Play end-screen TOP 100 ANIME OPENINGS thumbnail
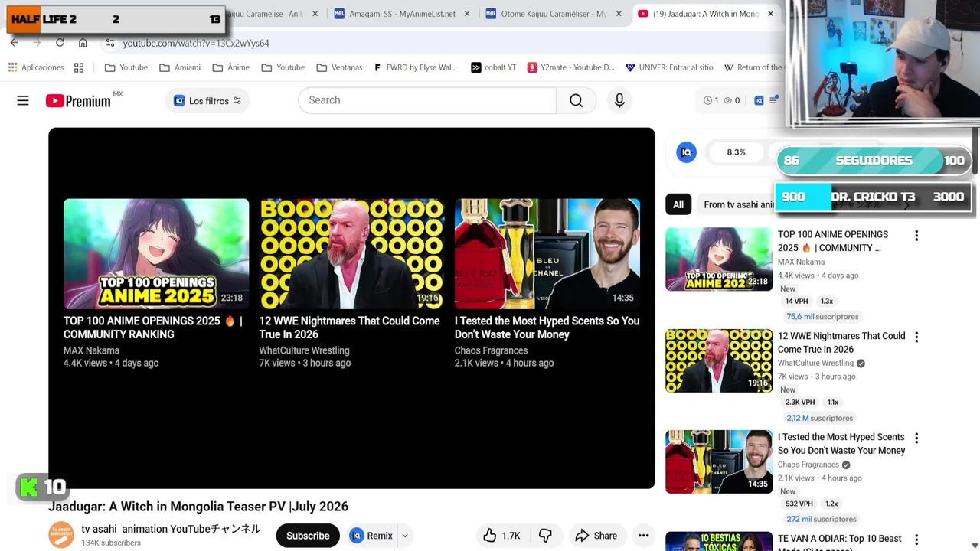The image size is (980, 551). pyautogui.click(x=156, y=254)
